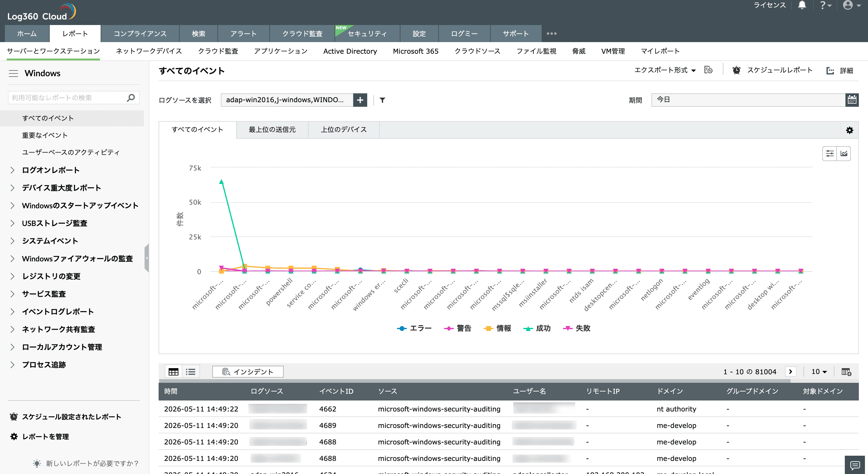Select 重要なイベント report
This screenshot has height=474, width=868.
click(45, 135)
